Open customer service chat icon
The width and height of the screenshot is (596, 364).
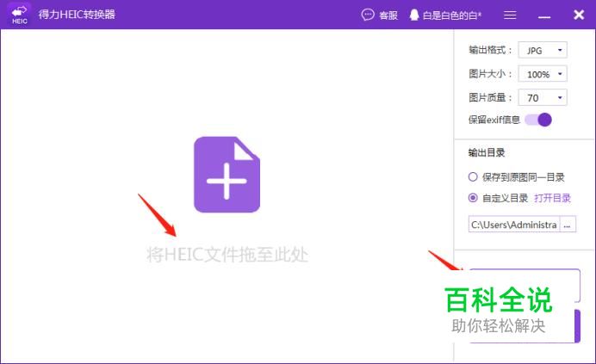(368, 15)
